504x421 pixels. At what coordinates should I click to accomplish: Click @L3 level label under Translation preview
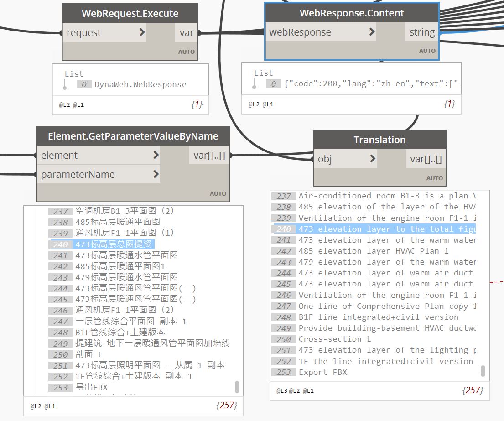(282, 391)
